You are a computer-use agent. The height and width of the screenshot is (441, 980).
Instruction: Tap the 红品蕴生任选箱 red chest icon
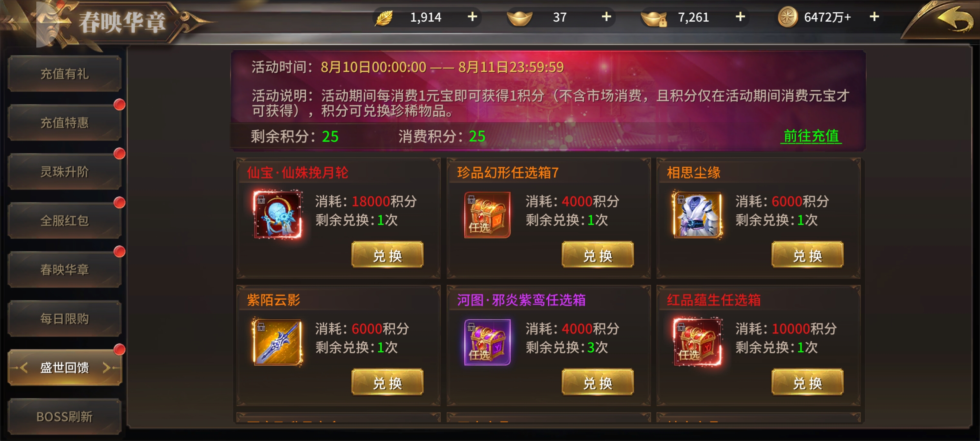pos(697,342)
